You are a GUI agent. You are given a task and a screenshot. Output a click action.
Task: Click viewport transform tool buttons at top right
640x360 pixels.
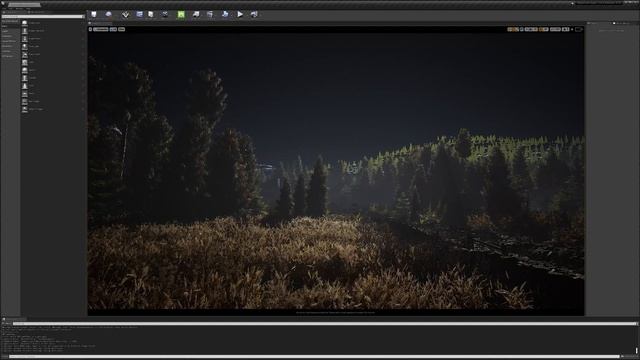tap(513, 29)
